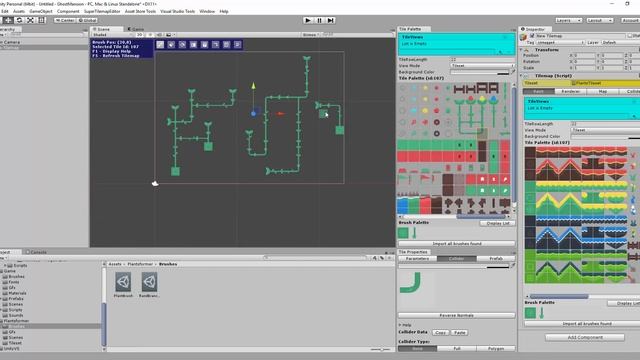Switch to the Scene tab
Viewport: 640px width, 360px height.
coord(107,29)
